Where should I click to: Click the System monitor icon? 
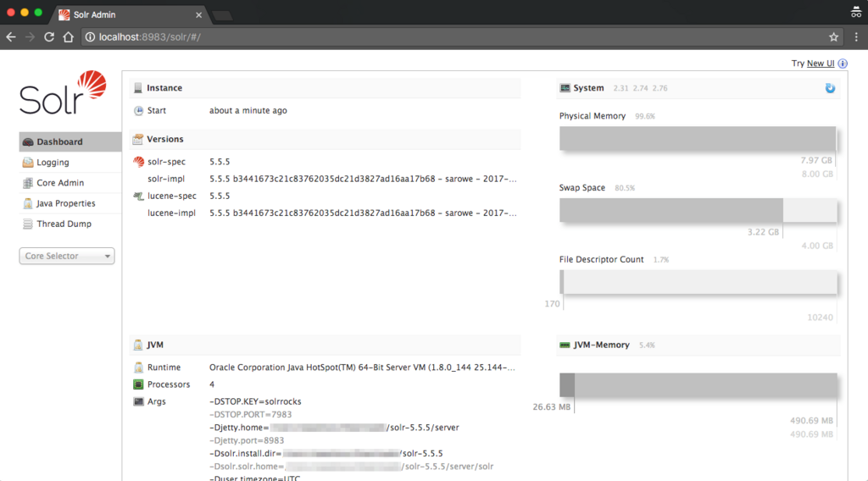pyautogui.click(x=565, y=88)
